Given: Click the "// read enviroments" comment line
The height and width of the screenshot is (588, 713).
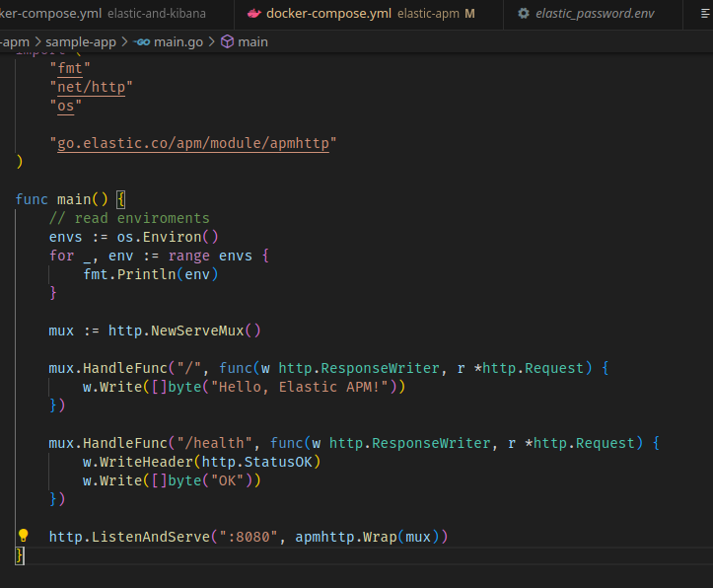Looking at the screenshot, I should coord(129,218).
